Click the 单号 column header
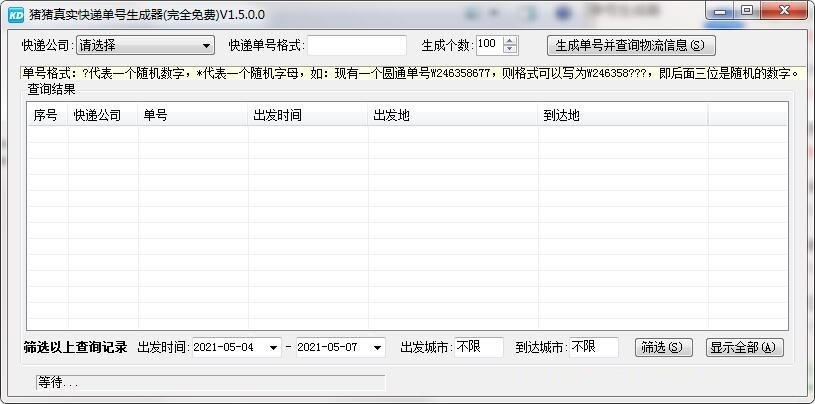 pyautogui.click(x=193, y=115)
